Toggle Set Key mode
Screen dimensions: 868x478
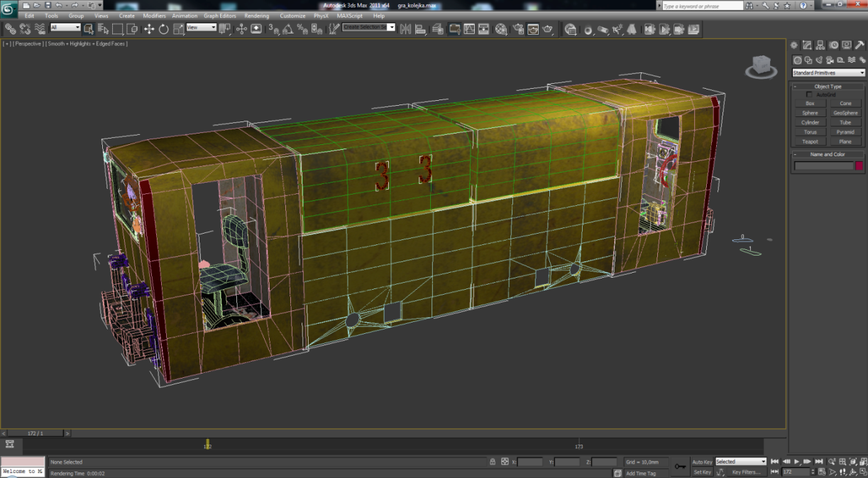click(702, 472)
